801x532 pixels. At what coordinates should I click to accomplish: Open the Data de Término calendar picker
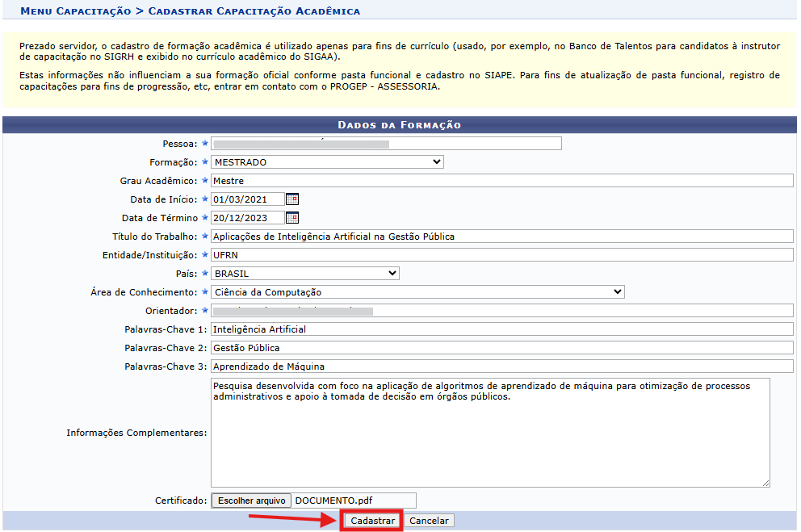point(292,218)
